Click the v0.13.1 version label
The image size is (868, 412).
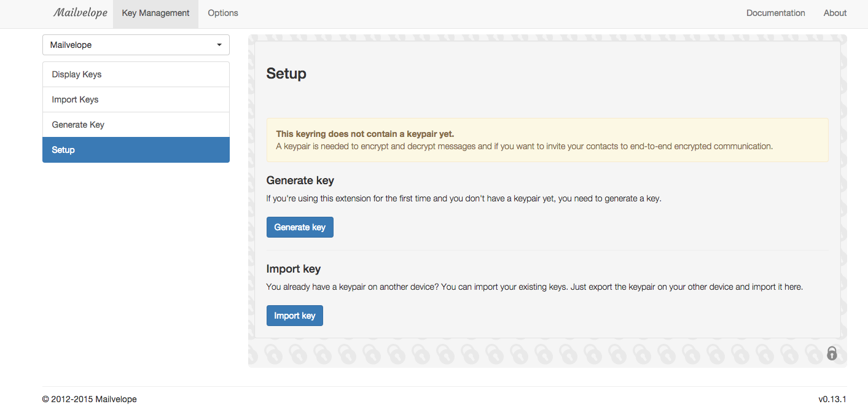click(x=832, y=399)
